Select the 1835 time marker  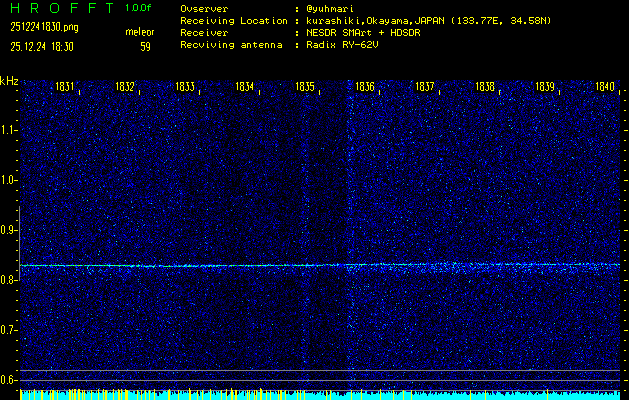click(x=305, y=88)
